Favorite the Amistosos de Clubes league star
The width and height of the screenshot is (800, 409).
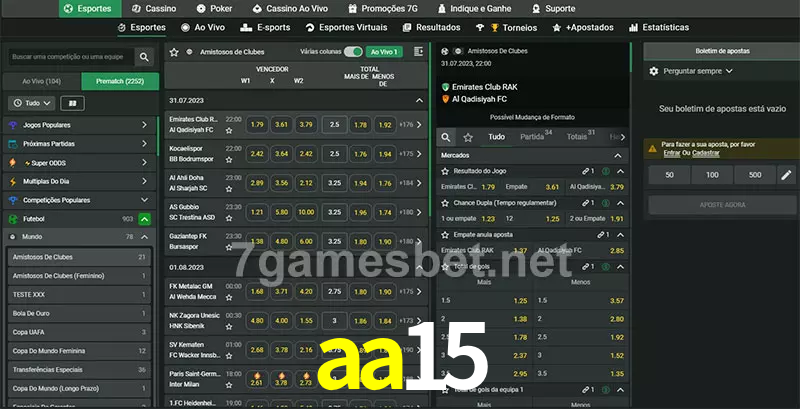tap(174, 52)
